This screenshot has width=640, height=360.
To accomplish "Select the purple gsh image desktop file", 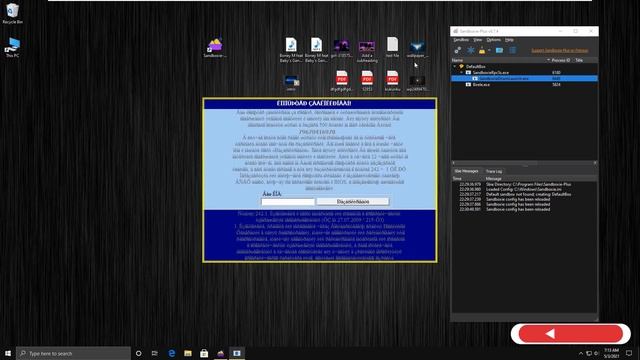I will pos(341,48).
